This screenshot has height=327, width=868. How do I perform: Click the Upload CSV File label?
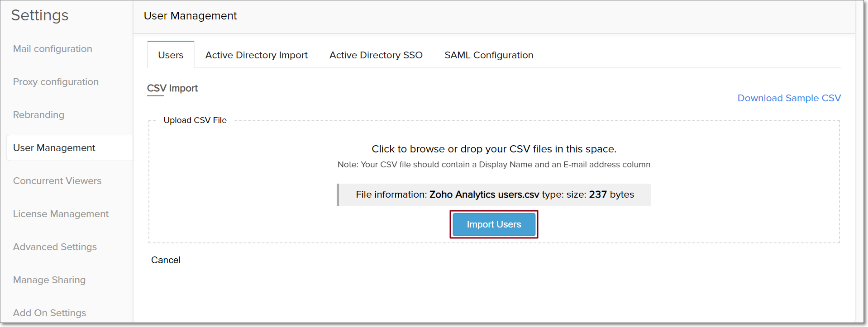(x=195, y=120)
